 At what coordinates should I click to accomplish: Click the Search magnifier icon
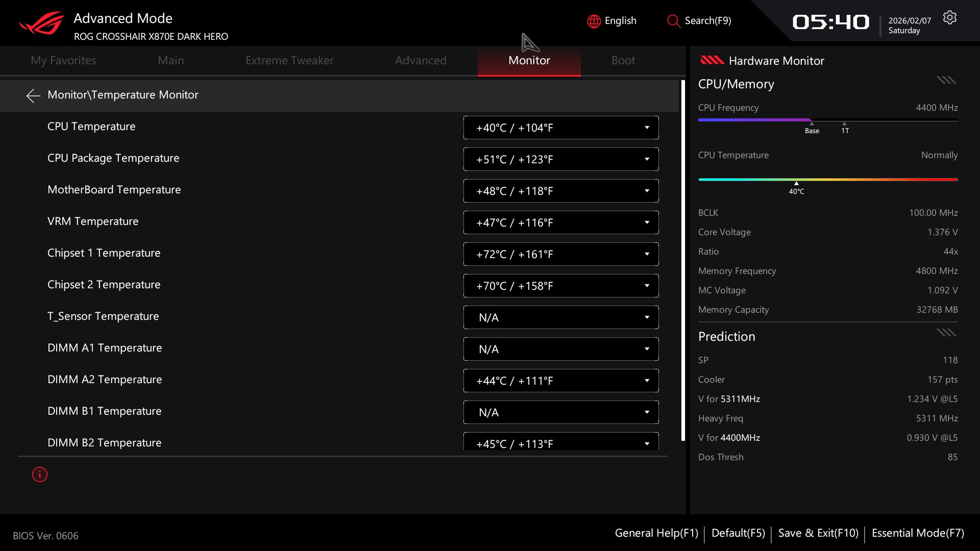tap(673, 21)
